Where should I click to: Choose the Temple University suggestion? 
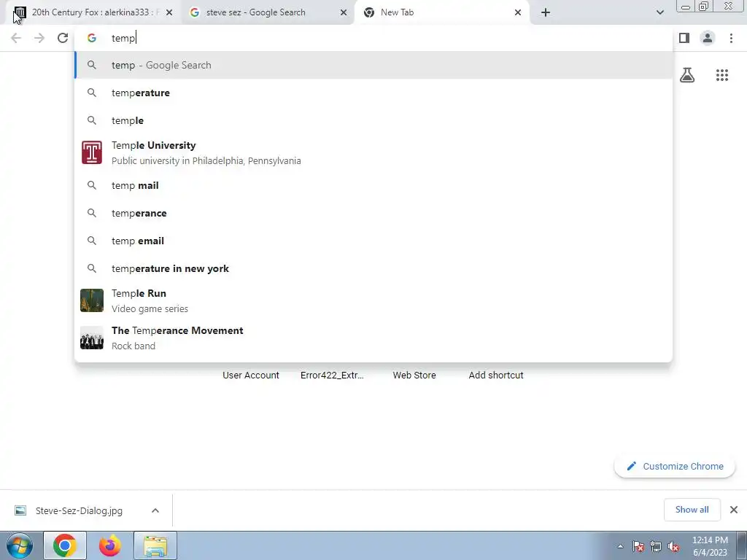(x=373, y=153)
